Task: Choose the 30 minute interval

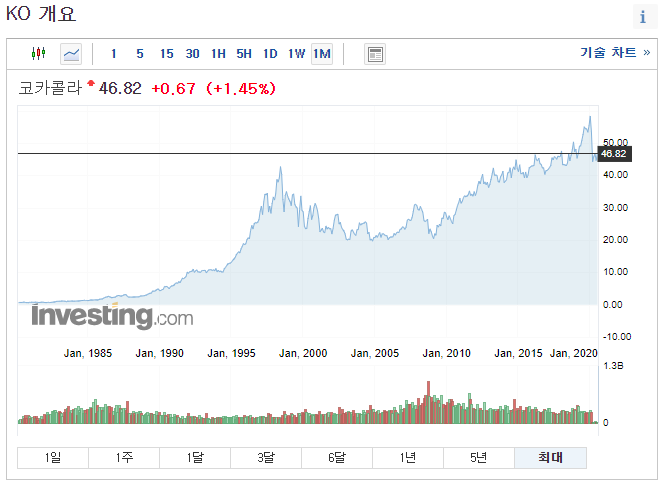Action: click(193, 54)
